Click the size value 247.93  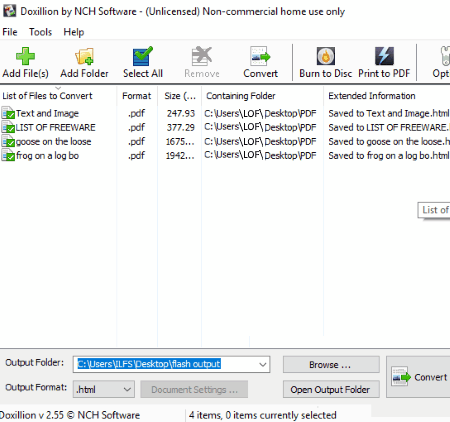(x=181, y=113)
